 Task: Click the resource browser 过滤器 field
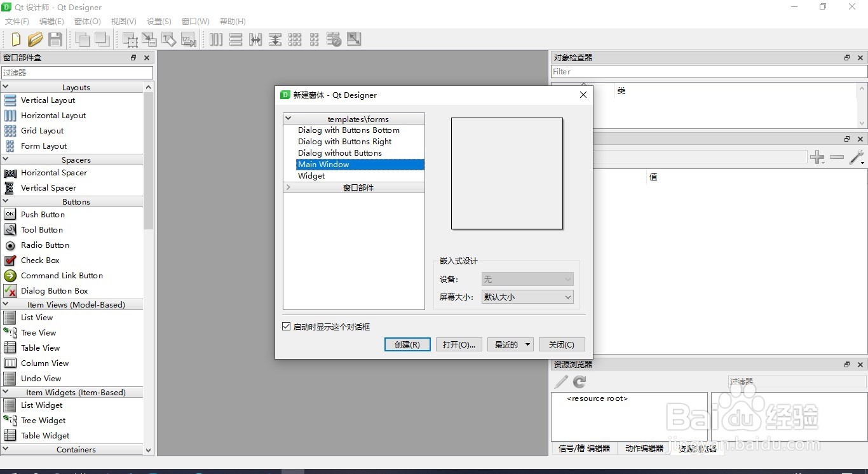pyautogui.click(x=797, y=381)
